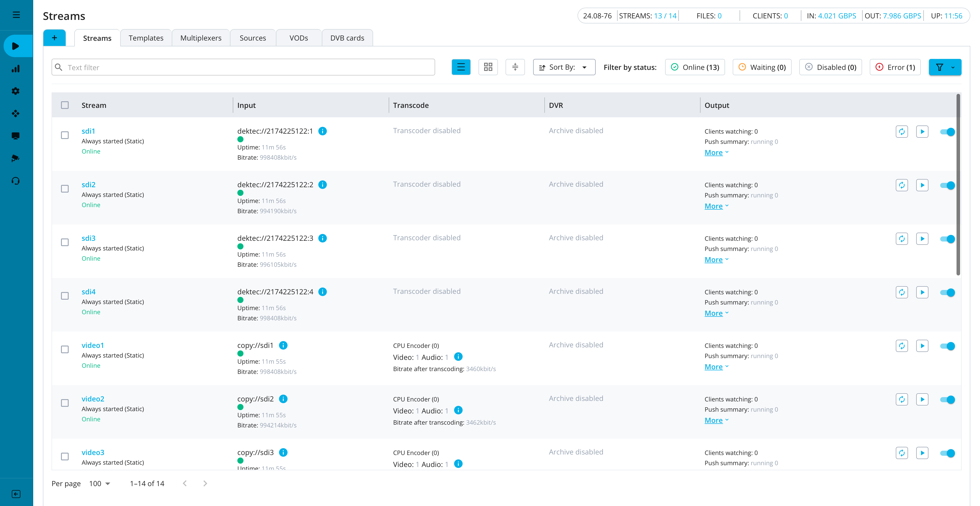Open the per page count dropdown
The image size is (980, 506).
click(99, 483)
